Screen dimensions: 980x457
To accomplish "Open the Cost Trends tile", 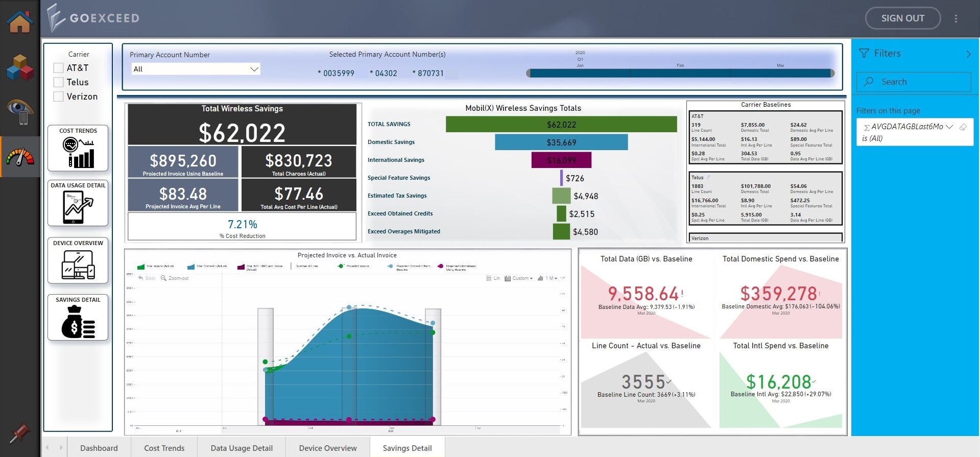I will (x=78, y=148).
